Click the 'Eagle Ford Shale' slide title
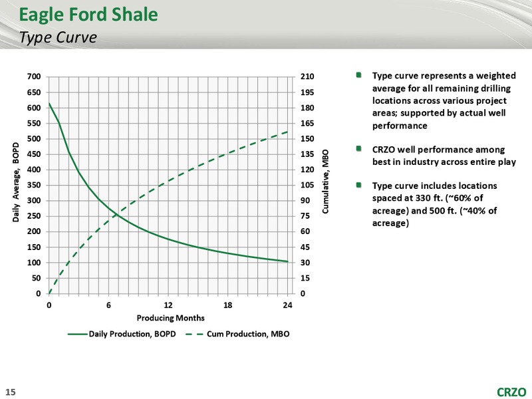This screenshot has height=399, width=532. point(88,15)
